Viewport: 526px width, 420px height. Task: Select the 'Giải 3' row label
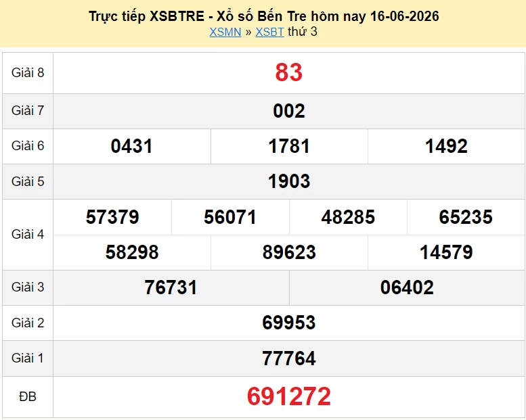coord(28,287)
